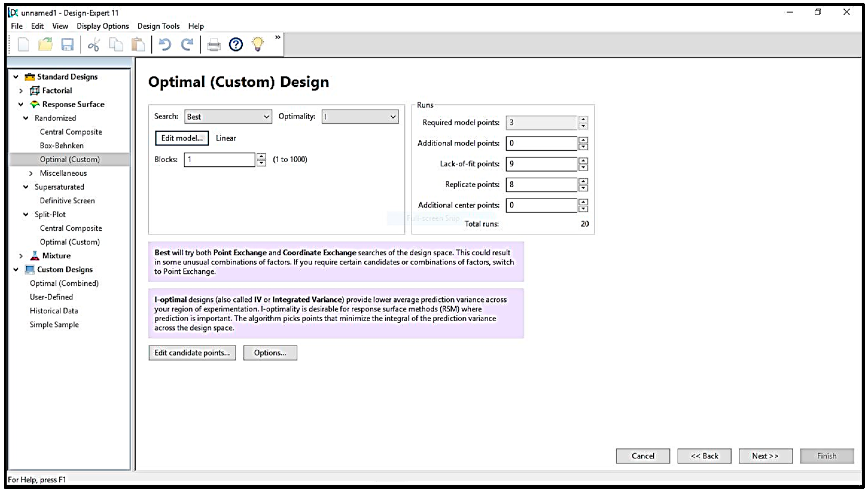Viewport: 868px width, 493px height.
Task: Decrease Replicate points with down arrow
Action: tap(583, 188)
